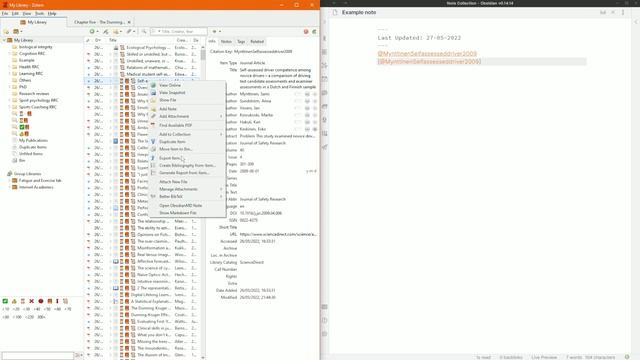Open the Tools menu in Zotero

click(x=39, y=13)
